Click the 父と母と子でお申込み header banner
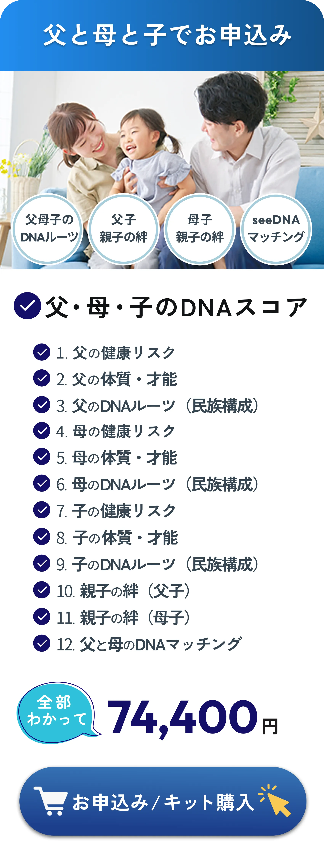The image size is (324, 868). click(x=162, y=35)
